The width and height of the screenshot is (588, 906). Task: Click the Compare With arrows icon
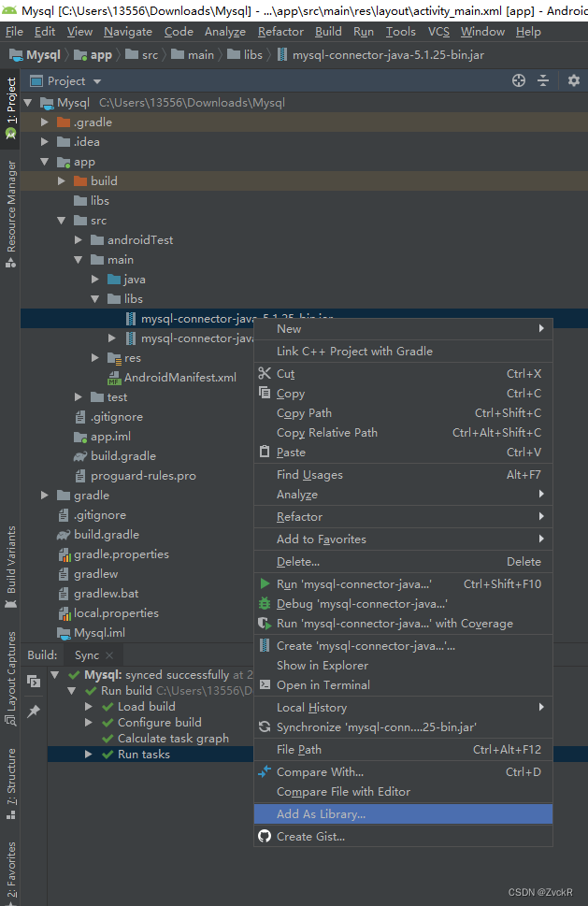[265, 770]
